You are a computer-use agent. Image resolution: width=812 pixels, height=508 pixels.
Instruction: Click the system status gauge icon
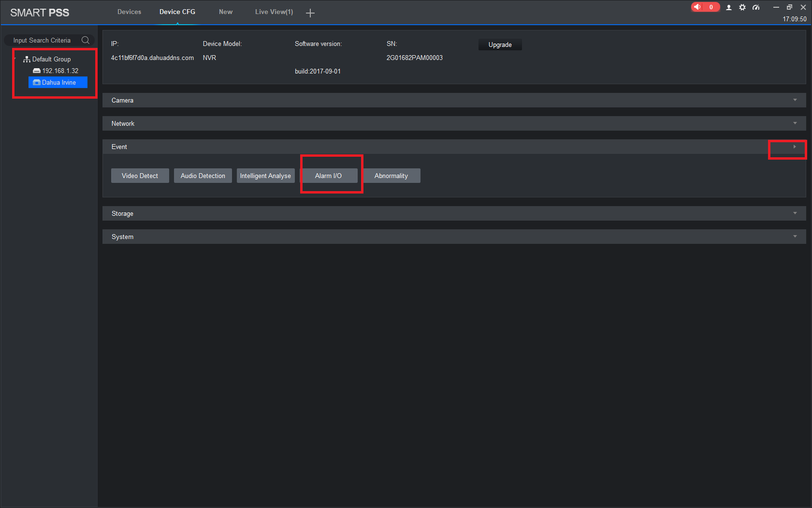756,8
